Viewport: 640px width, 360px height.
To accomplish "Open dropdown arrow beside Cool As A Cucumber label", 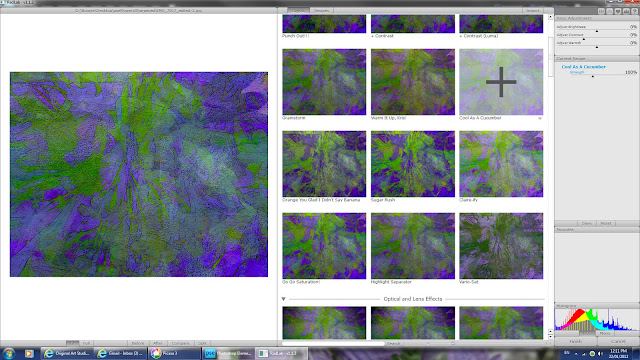I will coord(540,118).
